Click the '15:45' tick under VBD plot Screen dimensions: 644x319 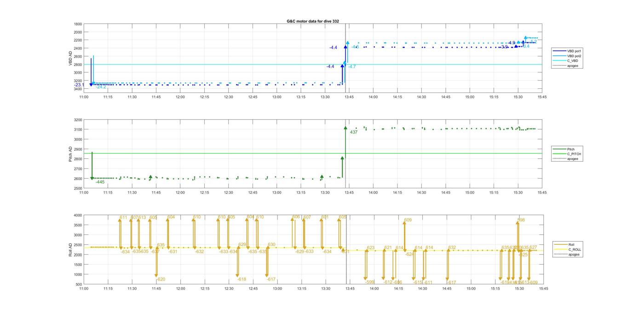(542, 97)
